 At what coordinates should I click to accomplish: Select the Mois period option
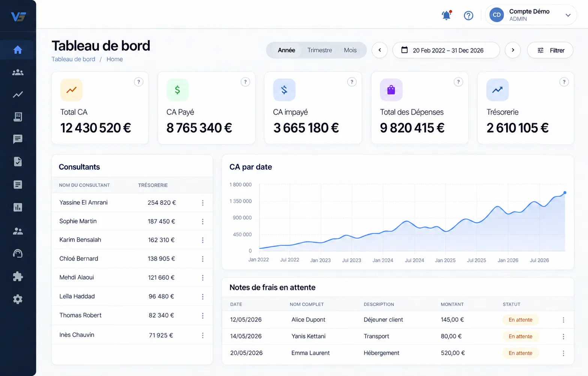point(350,50)
